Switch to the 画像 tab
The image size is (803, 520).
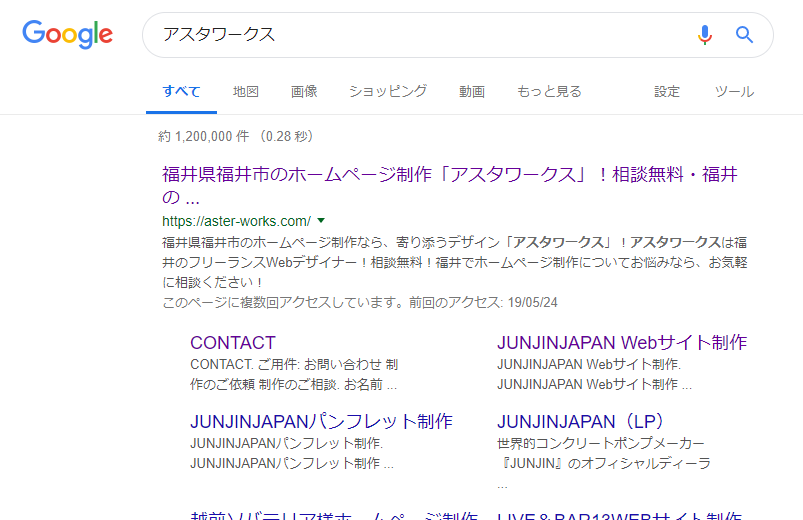pyautogui.click(x=304, y=92)
